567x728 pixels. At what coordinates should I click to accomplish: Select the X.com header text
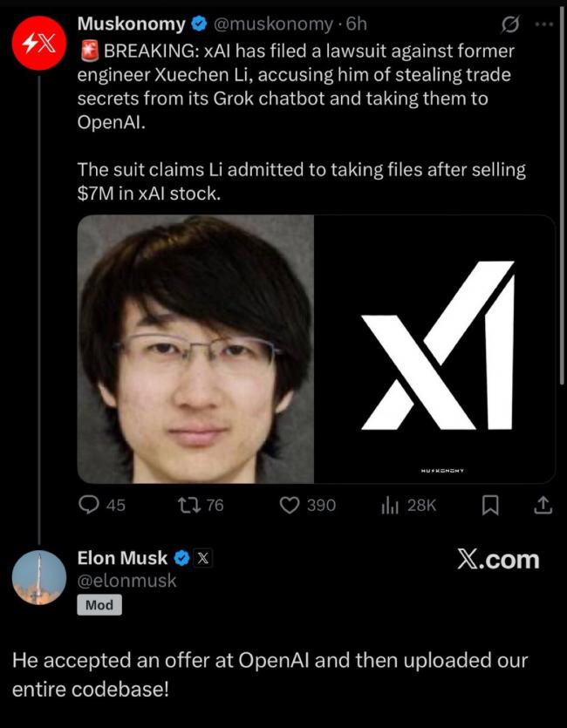tap(499, 560)
